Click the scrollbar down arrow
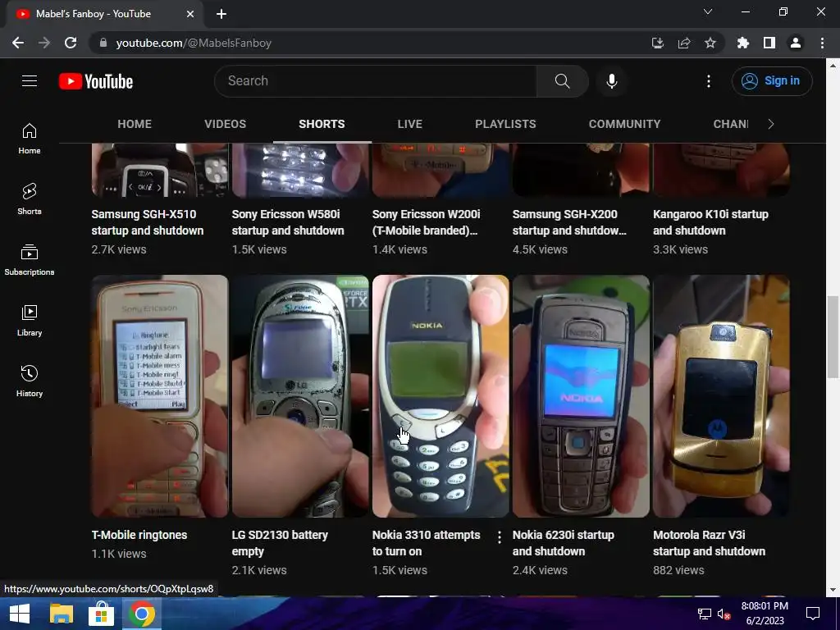 833,589
